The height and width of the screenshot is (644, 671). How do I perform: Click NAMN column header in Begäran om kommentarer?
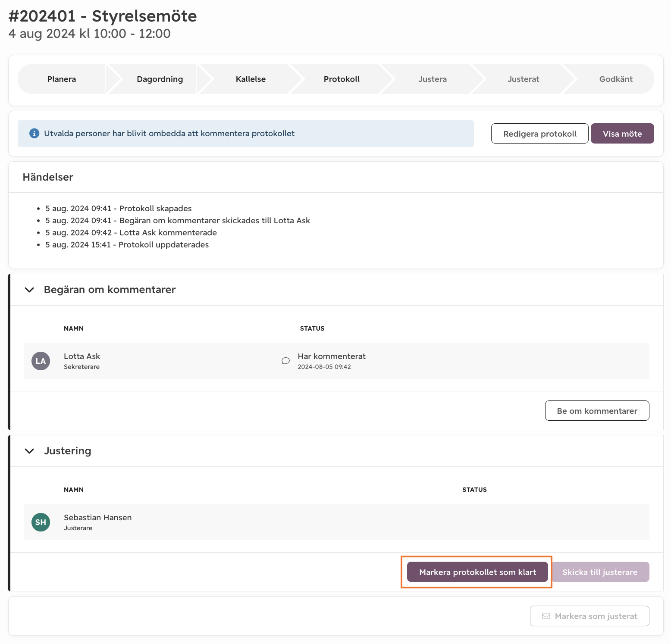[74, 328]
